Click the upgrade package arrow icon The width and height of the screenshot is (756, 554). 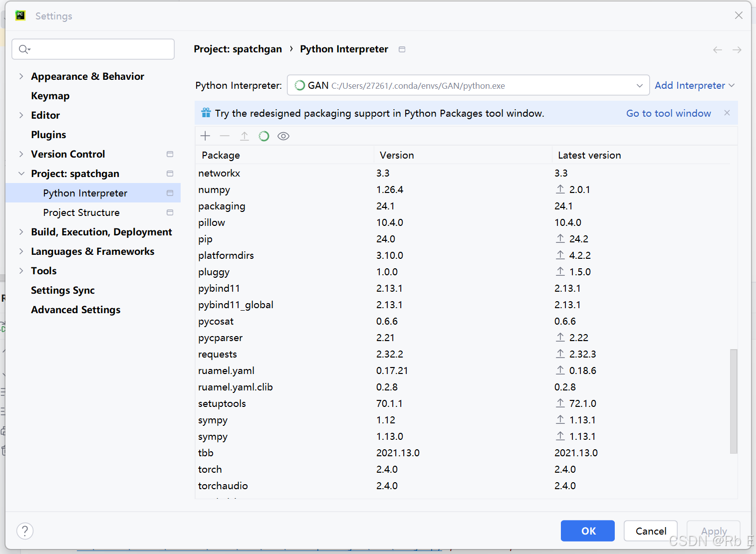[x=244, y=136]
